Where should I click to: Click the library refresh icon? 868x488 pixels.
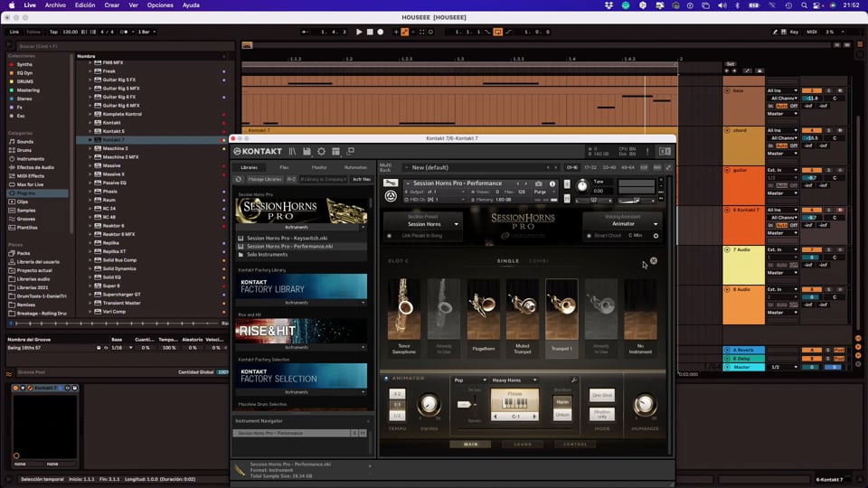click(x=239, y=179)
